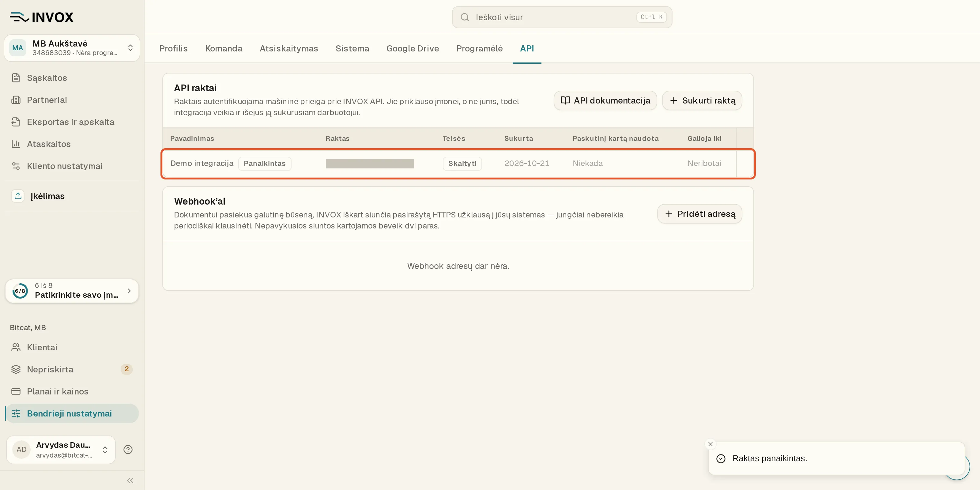This screenshot has width=980, height=490.
Task: Switch to the Programėlė tab
Action: point(479,49)
